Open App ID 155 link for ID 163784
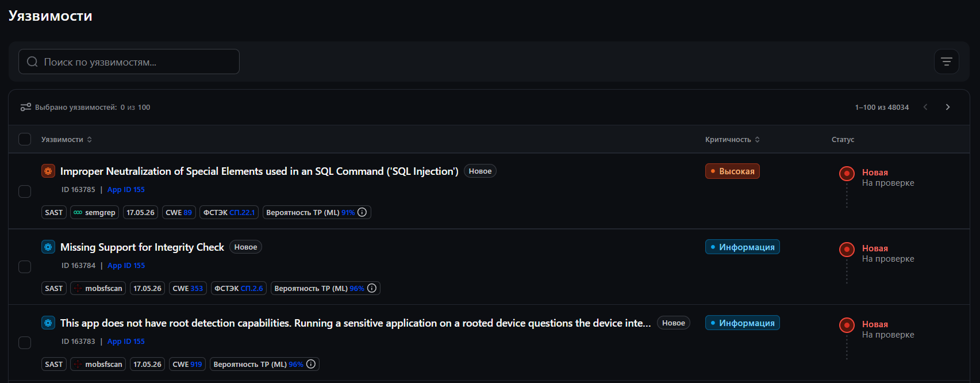The image size is (980, 383). click(x=126, y=265)
